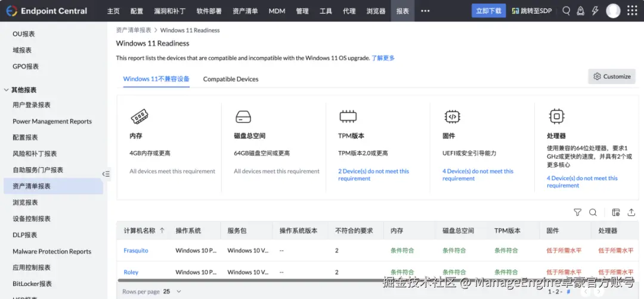This screenshot has height=299, width=644.
Task: Select 资产清单报表 in sidebar
Action: pos(54,186)
